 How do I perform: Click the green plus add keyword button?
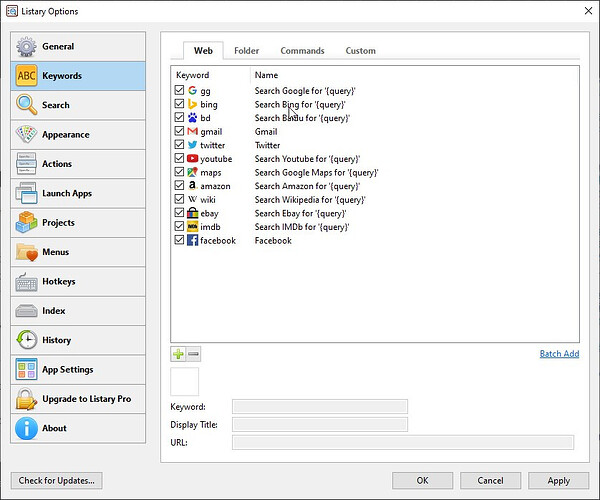click(178, 354)
